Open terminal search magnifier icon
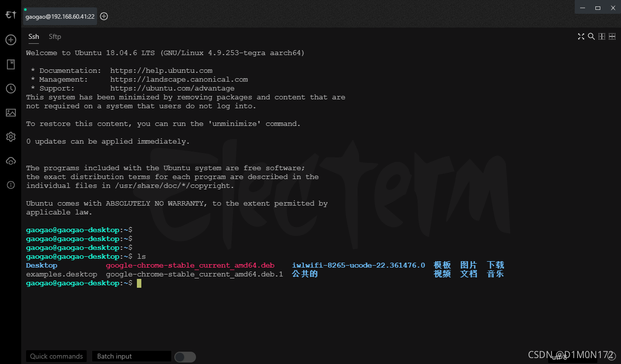Screen dimensions: 621x364 [x=591, y=36]
